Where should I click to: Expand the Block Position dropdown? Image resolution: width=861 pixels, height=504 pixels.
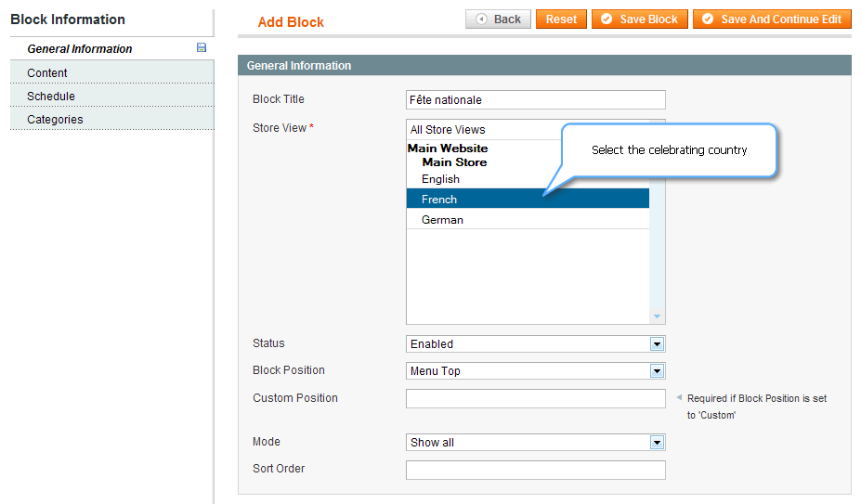(657, 371)
